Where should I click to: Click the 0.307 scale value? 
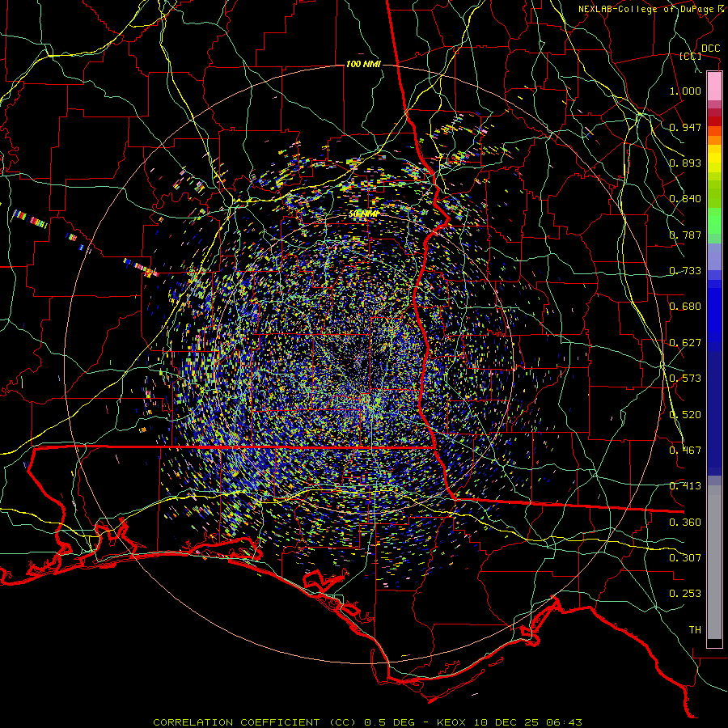pyautogui.click(x=685, y=558)
